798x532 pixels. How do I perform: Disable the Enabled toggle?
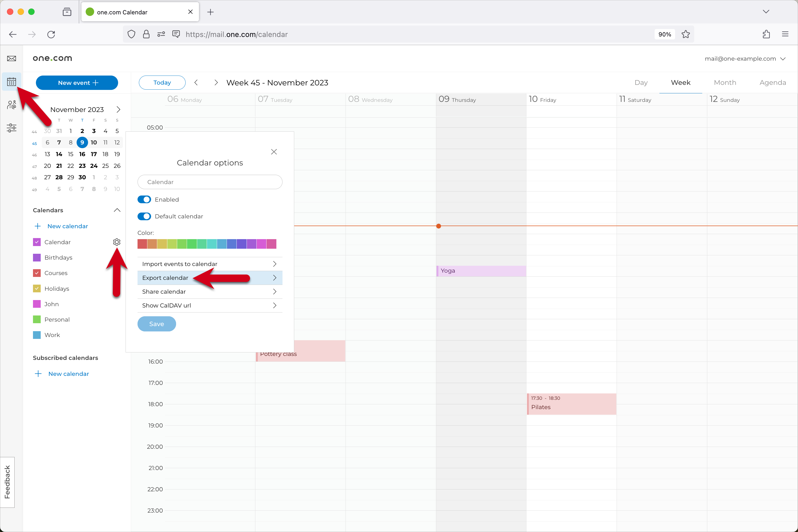click(144, 199)
